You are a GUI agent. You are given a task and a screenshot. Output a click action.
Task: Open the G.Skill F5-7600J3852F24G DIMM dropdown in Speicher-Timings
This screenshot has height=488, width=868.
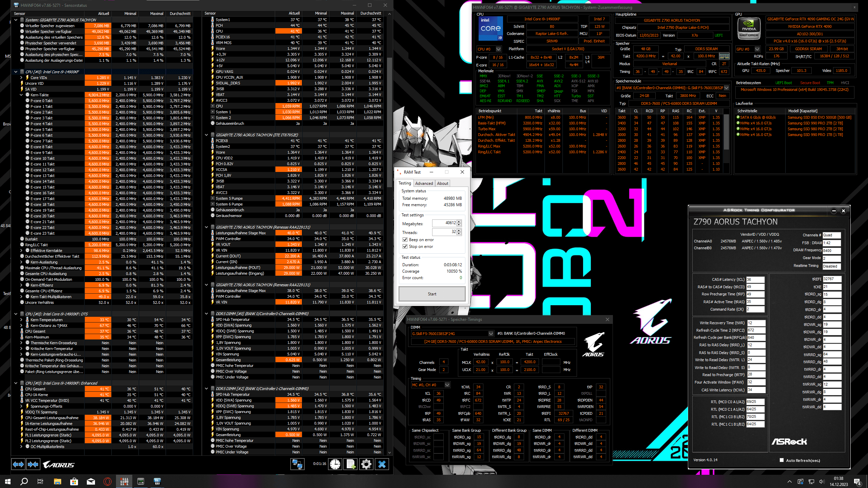pos(491,334)
